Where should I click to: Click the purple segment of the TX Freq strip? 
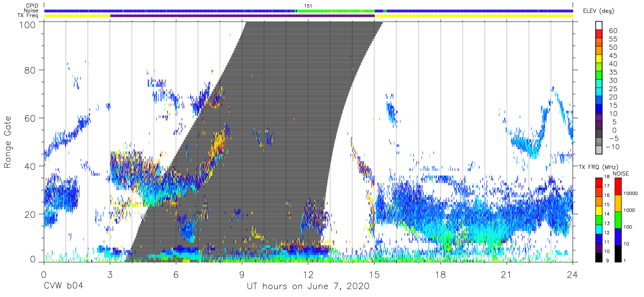click(x=242, y=16)
